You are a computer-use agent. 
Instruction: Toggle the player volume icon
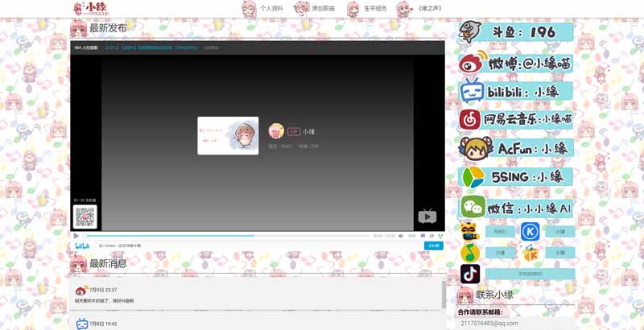[x=401, y=236]
